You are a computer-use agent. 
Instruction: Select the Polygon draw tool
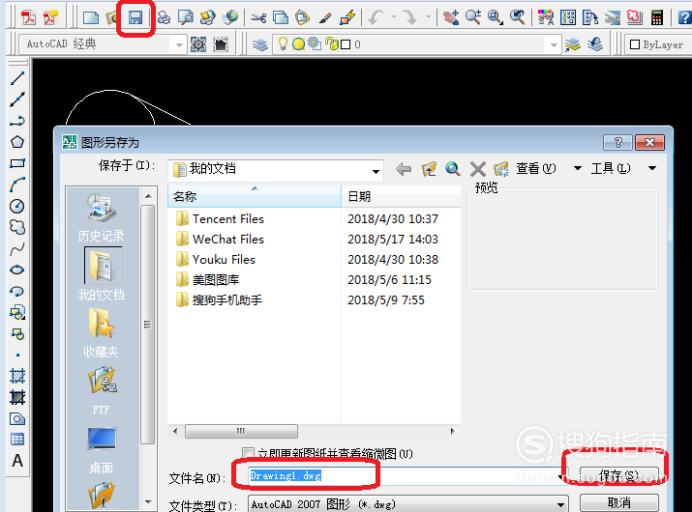[x=17, y=142]
